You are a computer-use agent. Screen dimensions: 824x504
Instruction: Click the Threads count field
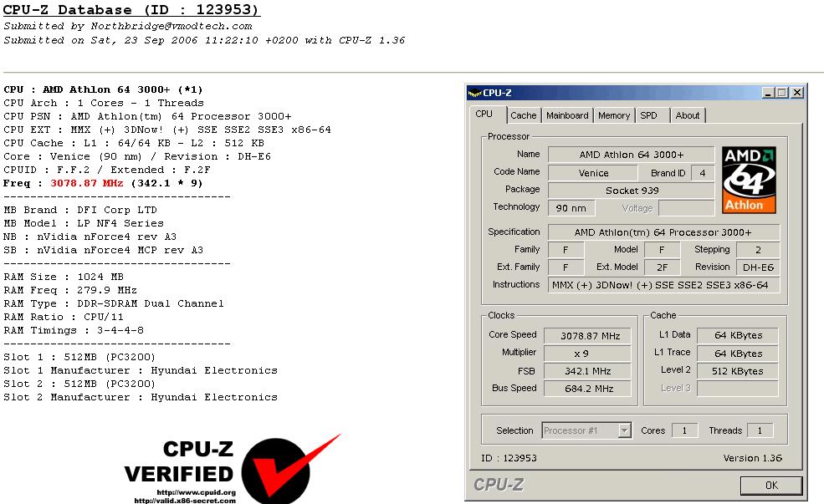(760, 430)
